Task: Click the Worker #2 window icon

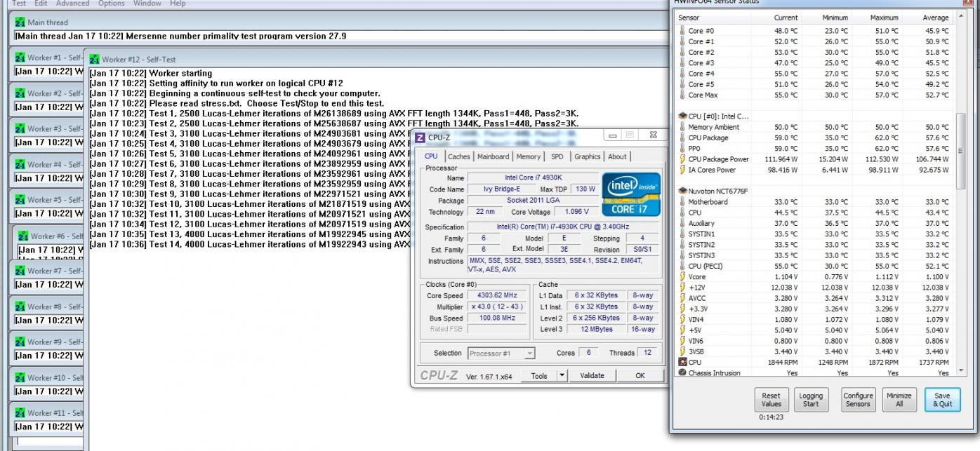Action: point(20,93)
